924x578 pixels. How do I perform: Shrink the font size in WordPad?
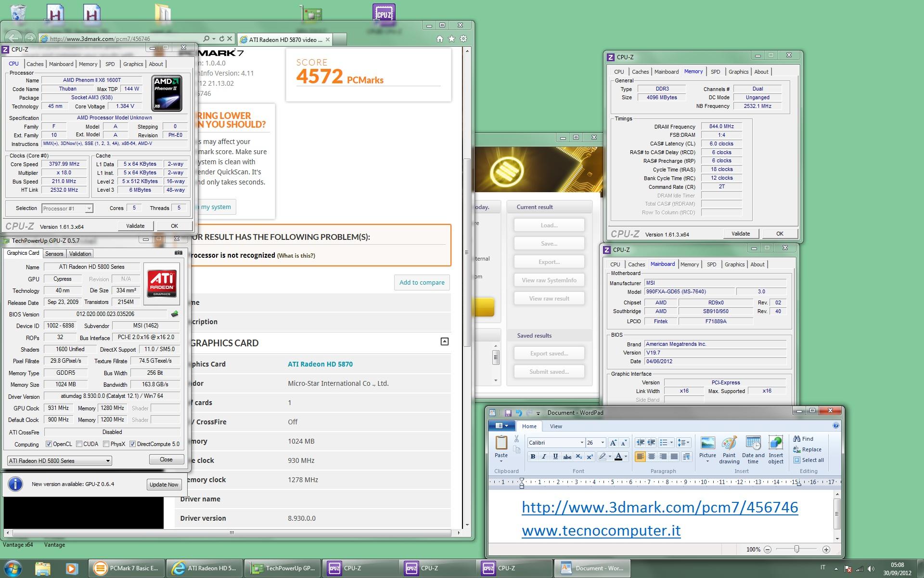pos(624,443)
